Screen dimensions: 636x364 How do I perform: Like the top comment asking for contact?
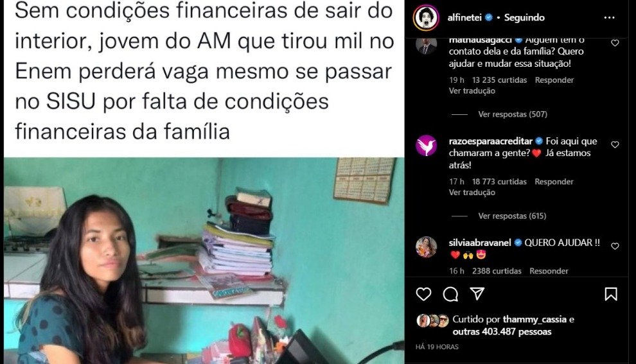pyautogui.click(x=615, y=43)
